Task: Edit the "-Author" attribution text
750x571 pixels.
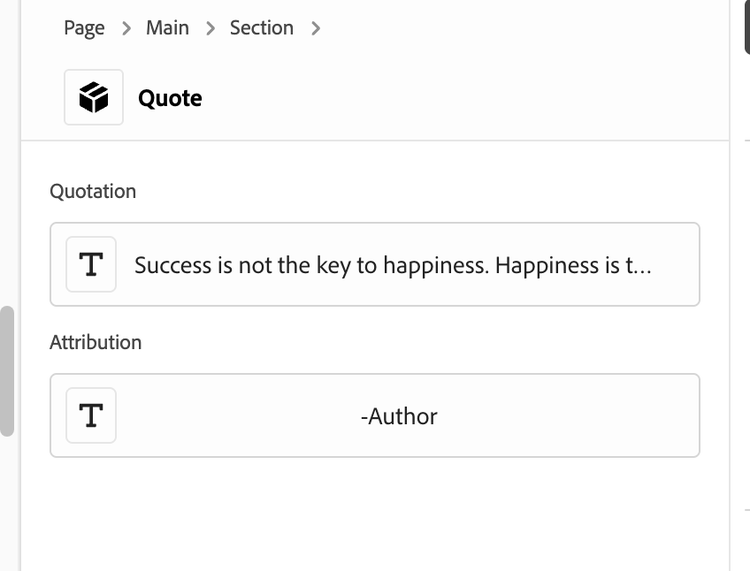Action: [x=399, y=416]
